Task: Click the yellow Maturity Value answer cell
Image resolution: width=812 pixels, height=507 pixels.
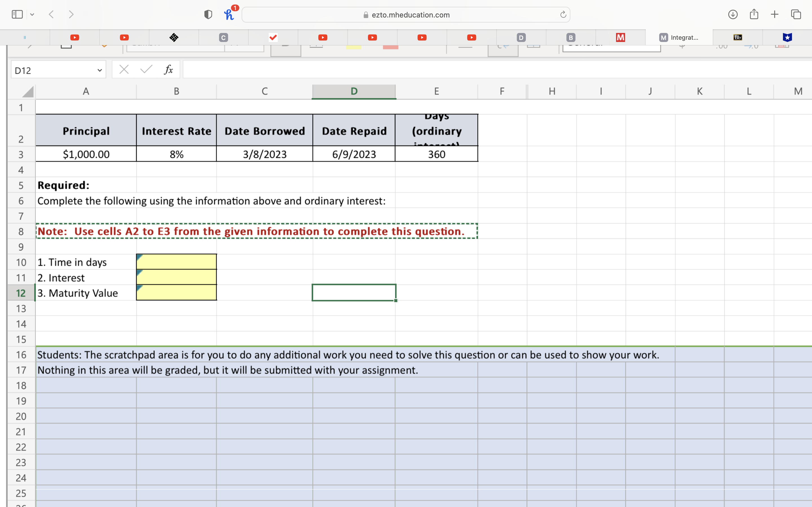Action: (176, 293)
